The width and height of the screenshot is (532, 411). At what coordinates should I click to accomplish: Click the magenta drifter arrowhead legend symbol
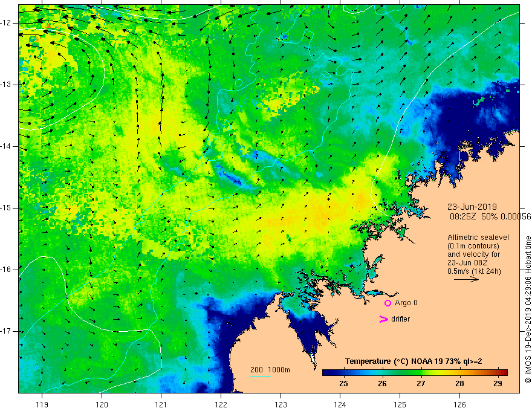pyautogui.click(x=384, y=319)
